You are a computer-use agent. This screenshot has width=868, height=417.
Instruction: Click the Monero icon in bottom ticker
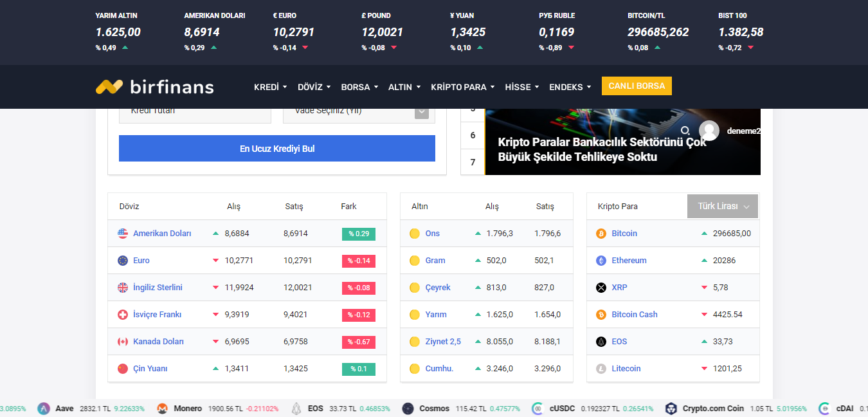(x=162, y=409)
